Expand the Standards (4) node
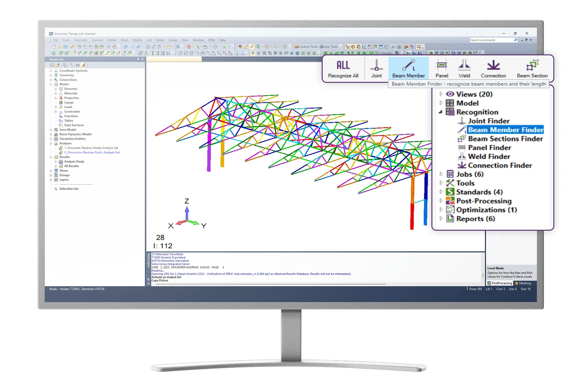 click(x=441, y=192)
